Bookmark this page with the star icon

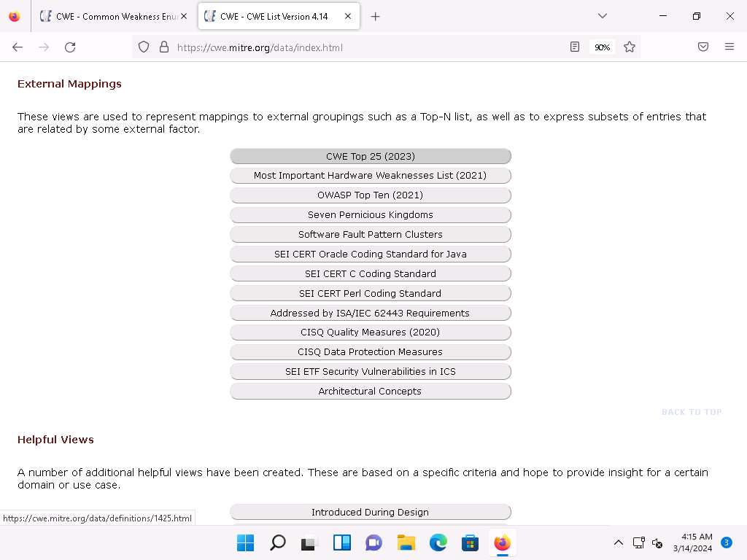(630, 47)
